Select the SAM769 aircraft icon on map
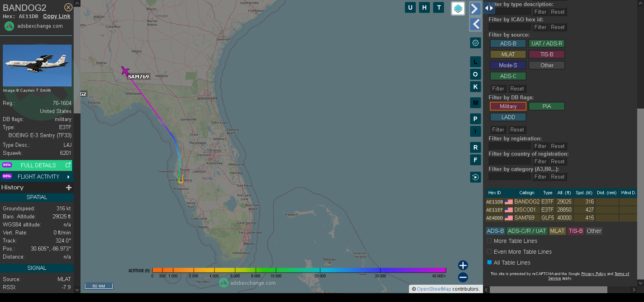 125,71
